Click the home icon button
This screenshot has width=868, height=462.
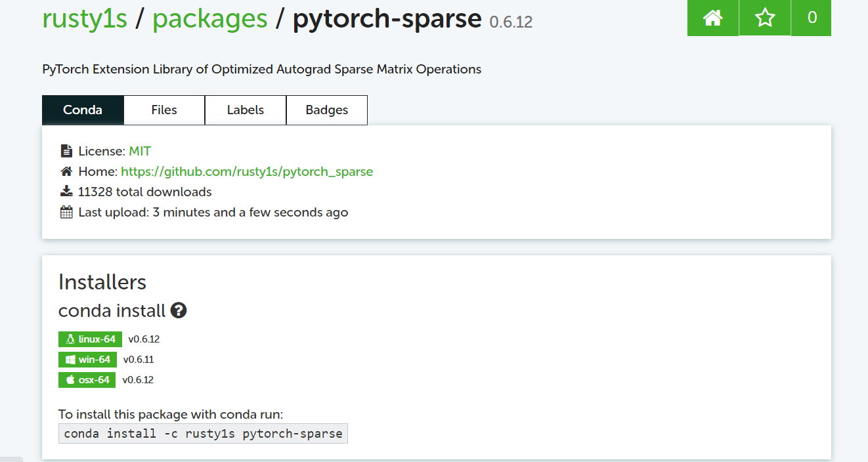click(713, 18)
